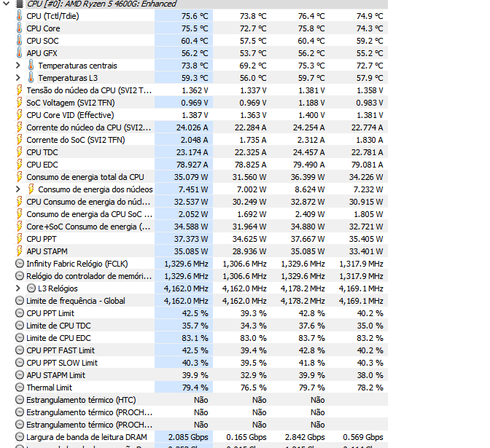Expand Consumo de energia dos núcleos row
490x448 pixels.
18,189
